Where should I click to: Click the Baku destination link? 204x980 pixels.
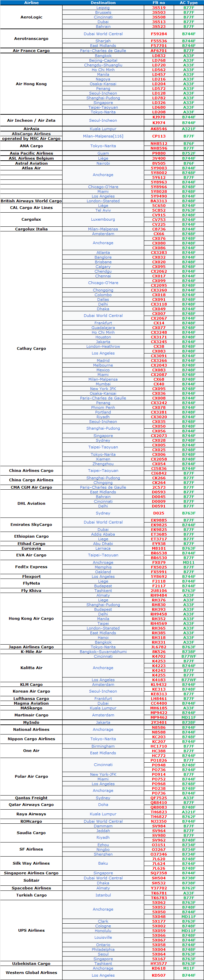pyautogui.click(x=103, y=863)
